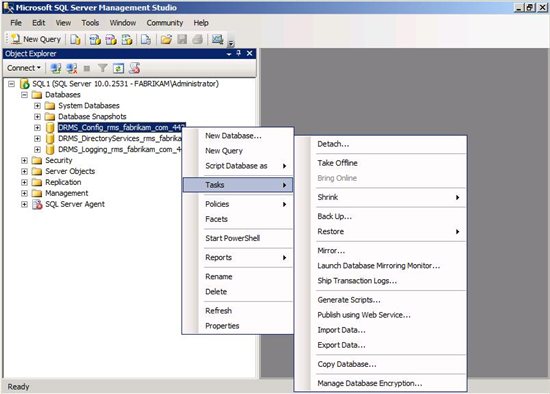Expand the Management folder
The image size is (550, 394).
tap(24, 193)
